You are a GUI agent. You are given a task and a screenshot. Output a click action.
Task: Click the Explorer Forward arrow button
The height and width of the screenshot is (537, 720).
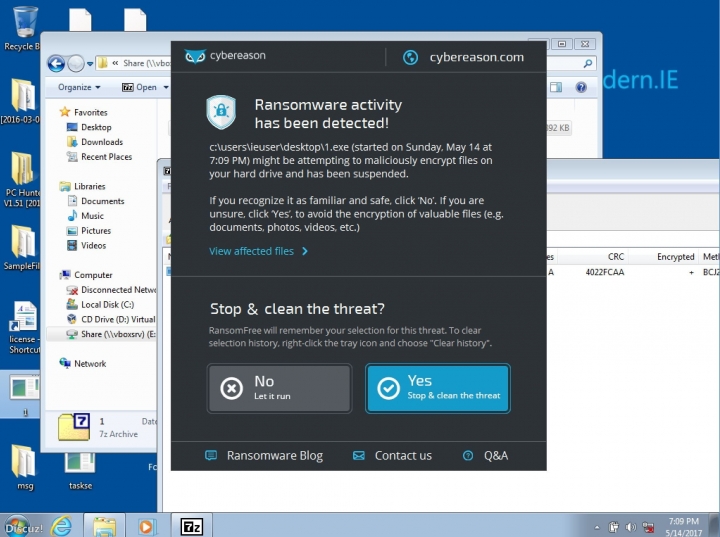(x=76, y=63)
